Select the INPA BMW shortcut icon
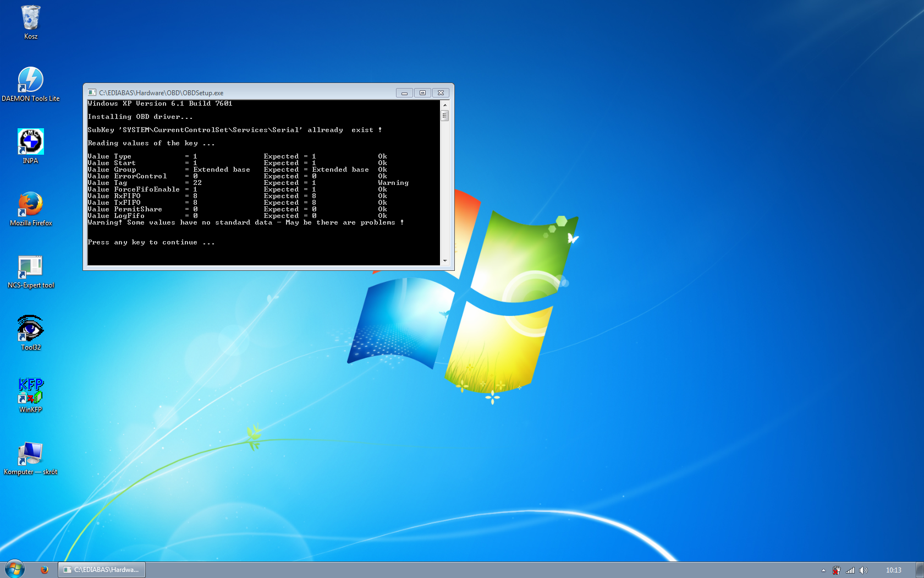The image size is (924, 578). [x=31, y=146]
